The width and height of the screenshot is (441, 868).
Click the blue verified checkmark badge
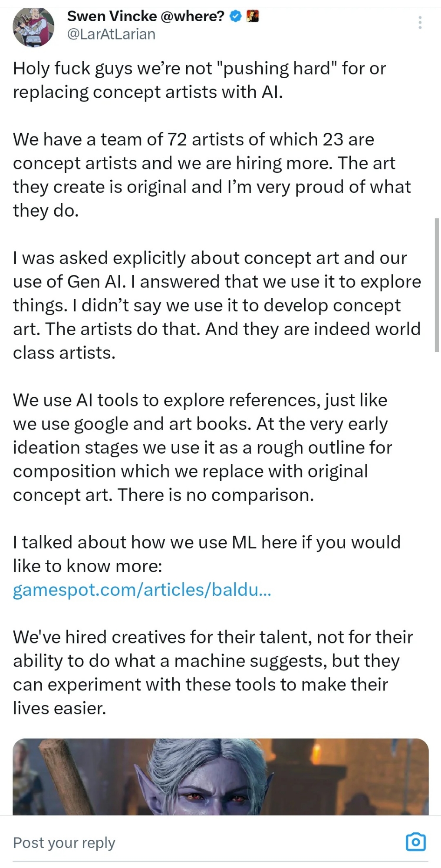235,17
